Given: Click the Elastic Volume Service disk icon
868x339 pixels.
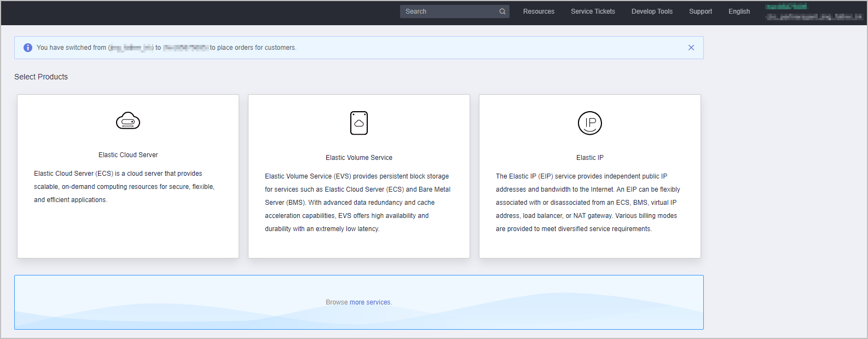Looking at the screenshot, I should tap(359, 123).
